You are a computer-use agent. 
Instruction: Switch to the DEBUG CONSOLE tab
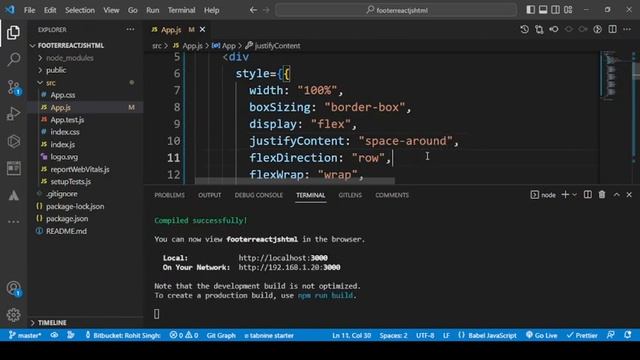(258, 195)
